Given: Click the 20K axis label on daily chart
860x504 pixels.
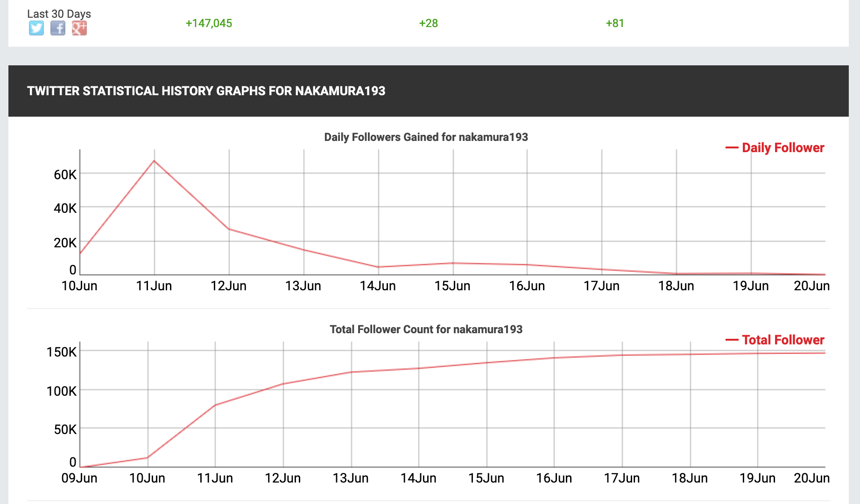Looking at the screenshot, I should click(x=65, y=243).
